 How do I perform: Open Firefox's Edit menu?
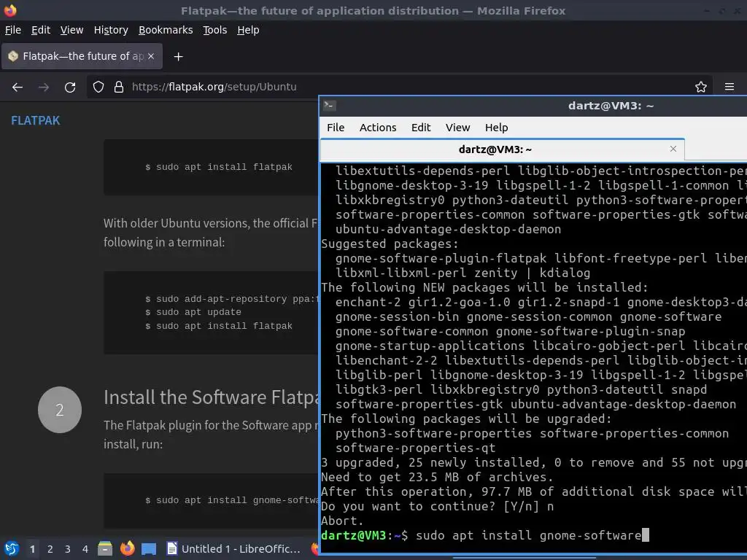tap(41, 30)
